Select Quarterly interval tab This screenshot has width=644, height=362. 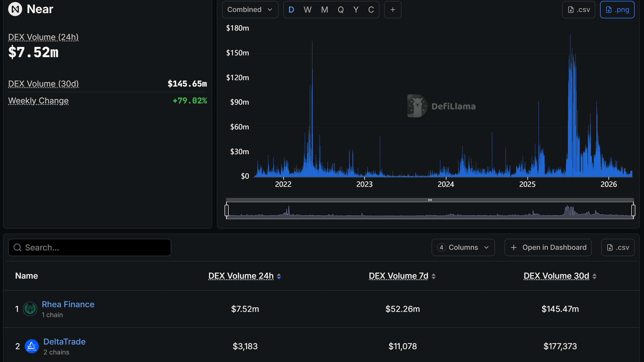coord(341,9)
